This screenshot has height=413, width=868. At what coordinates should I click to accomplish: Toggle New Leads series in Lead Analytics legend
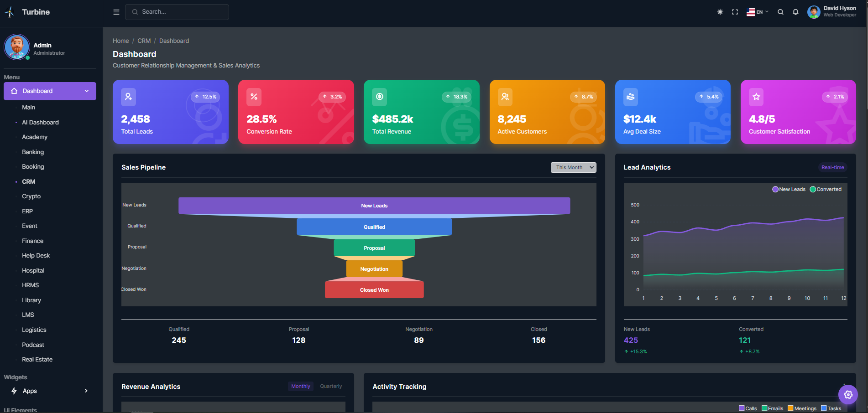[789, 189]
